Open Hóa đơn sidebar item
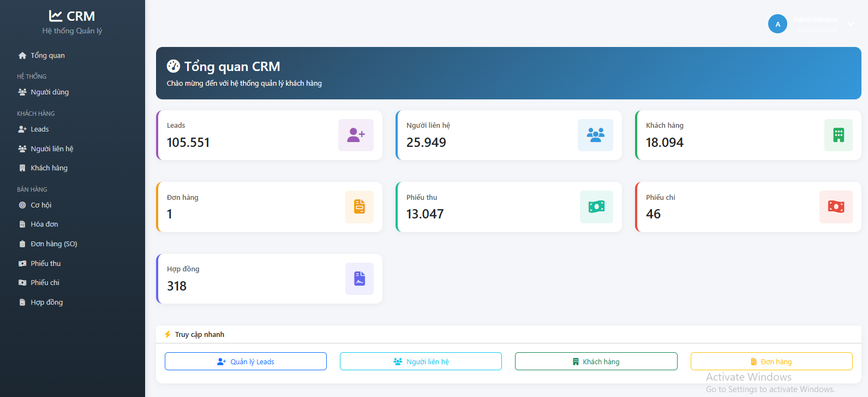 coord(44,224)
